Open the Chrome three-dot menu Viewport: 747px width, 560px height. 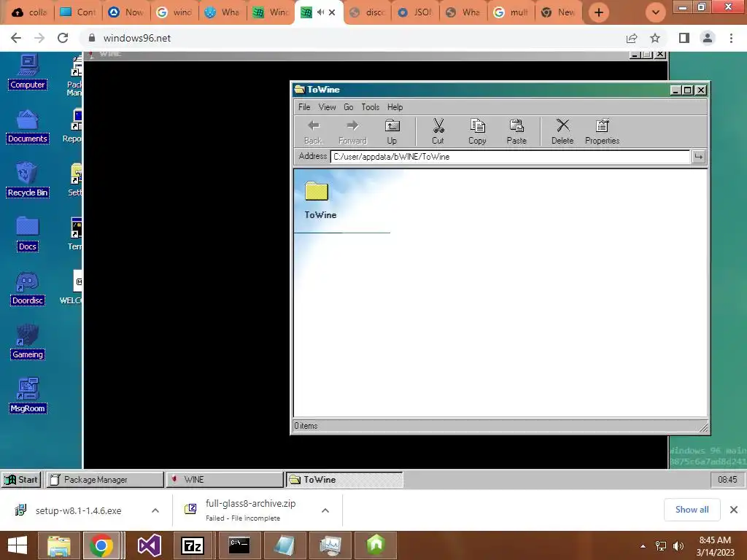[731, 38]
